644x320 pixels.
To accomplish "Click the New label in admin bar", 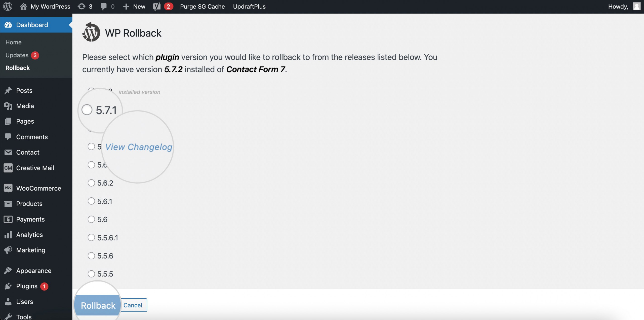I will pyautogui.click(x=139, y=7).
